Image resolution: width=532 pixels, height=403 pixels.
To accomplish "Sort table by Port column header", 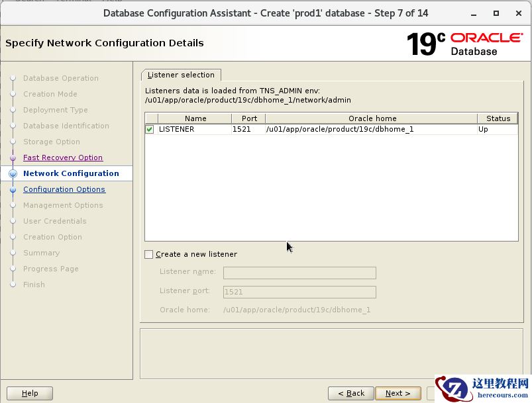I will point(248,118).
